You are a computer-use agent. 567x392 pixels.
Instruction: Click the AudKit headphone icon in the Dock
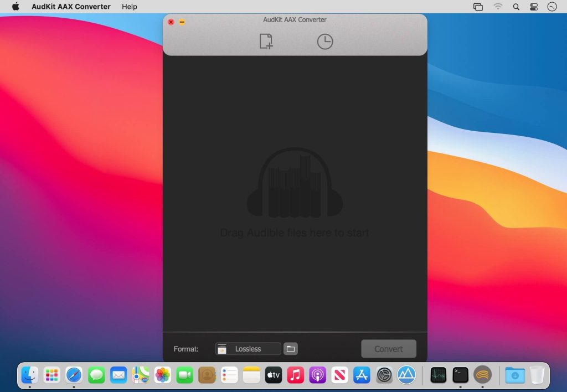pyautogui.click(x=482, y=375)
